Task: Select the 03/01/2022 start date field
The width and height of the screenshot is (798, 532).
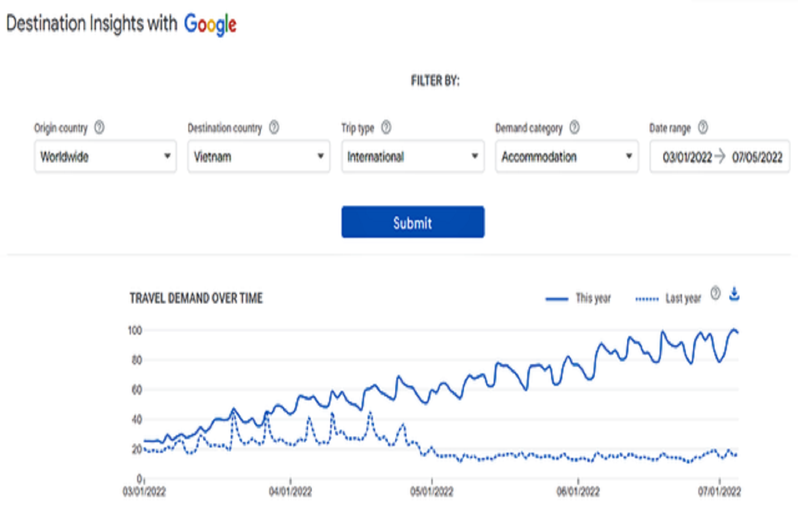Action: tap(687, 157)
